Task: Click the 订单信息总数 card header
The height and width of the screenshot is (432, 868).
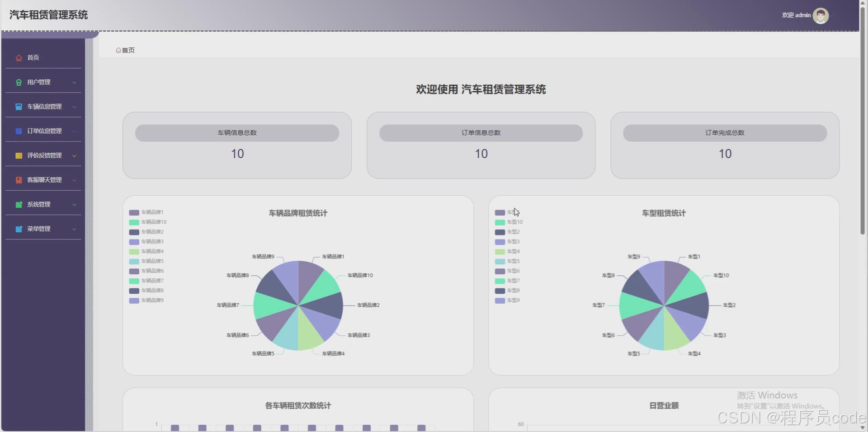Action: [481, 133]
